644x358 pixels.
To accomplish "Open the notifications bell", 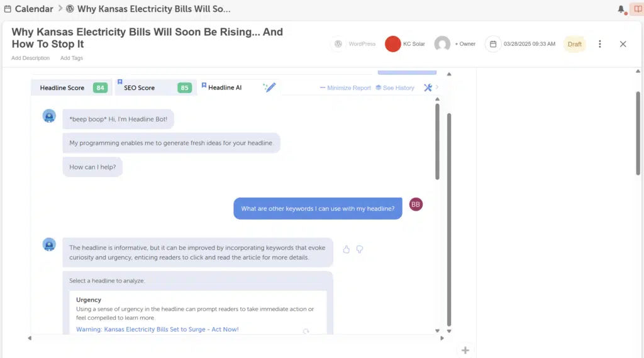I will tap(621, 9).
